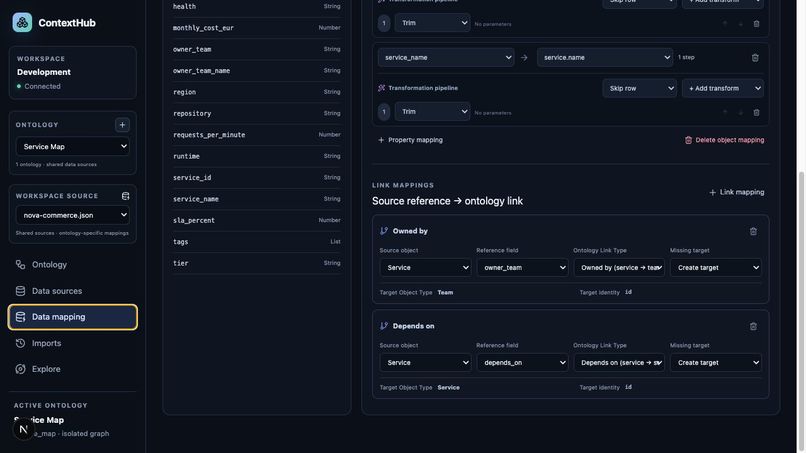Open the depends_on reference field dropdown
This screenshot has width=806, height=453.
point(522,363)
